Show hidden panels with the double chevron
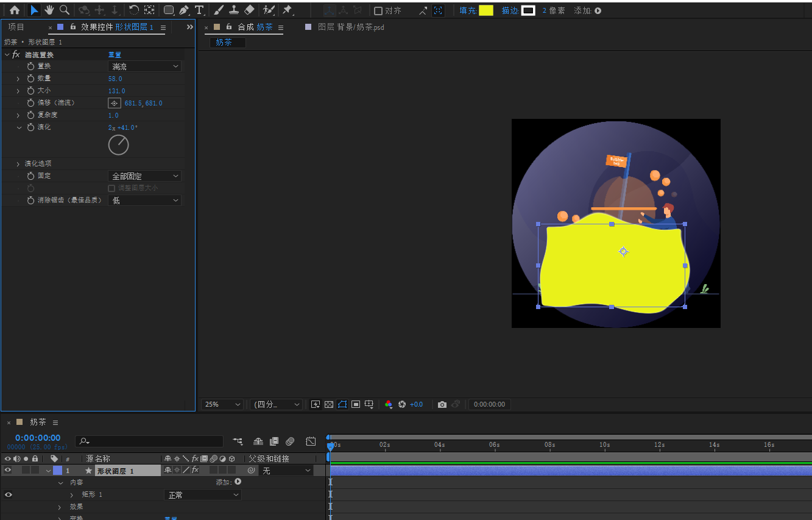Image resolution: width=812 pixels, height=520 pixels. pos(189,27)
